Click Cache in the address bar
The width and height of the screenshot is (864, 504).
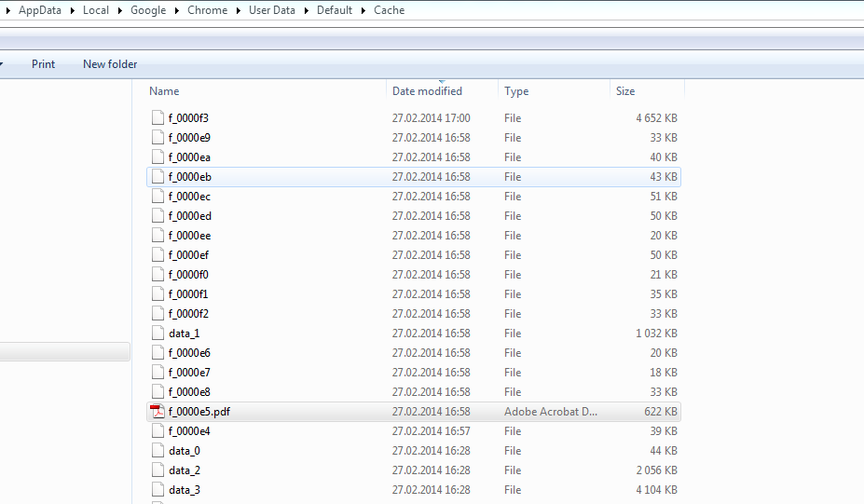click(x=389, y=10)
